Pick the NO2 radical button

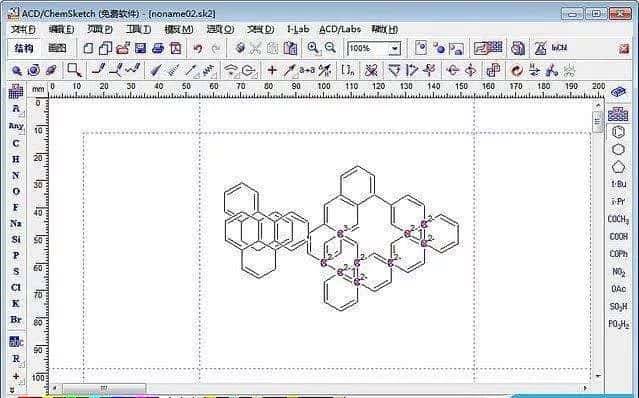tap(618, 272)
